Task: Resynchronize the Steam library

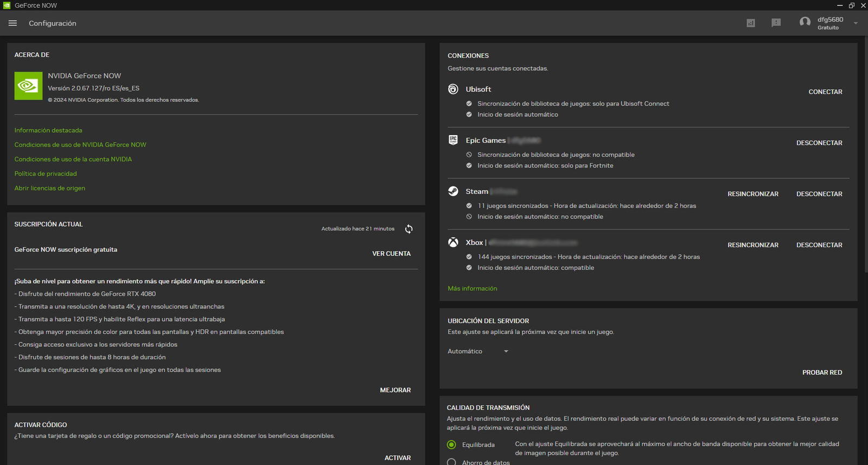Action: click(x=753, y=194)
